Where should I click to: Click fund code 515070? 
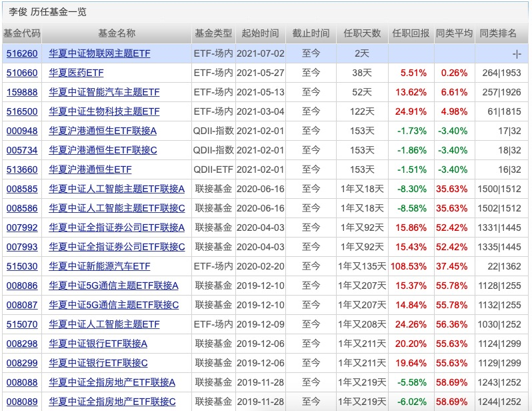point(22,325)
